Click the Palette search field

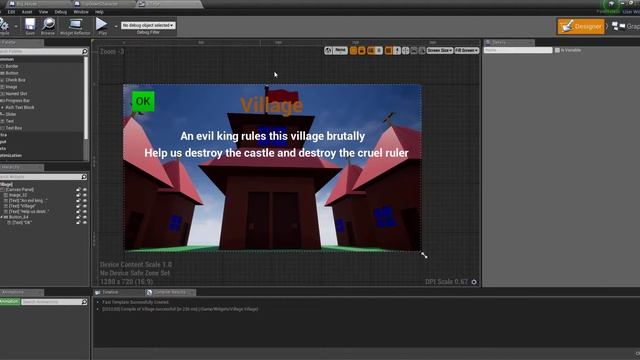(x=41, y=51)
